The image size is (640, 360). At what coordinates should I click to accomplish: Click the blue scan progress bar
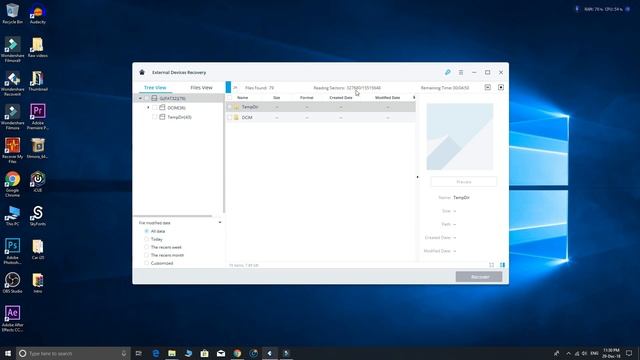[x=228, y=87]
